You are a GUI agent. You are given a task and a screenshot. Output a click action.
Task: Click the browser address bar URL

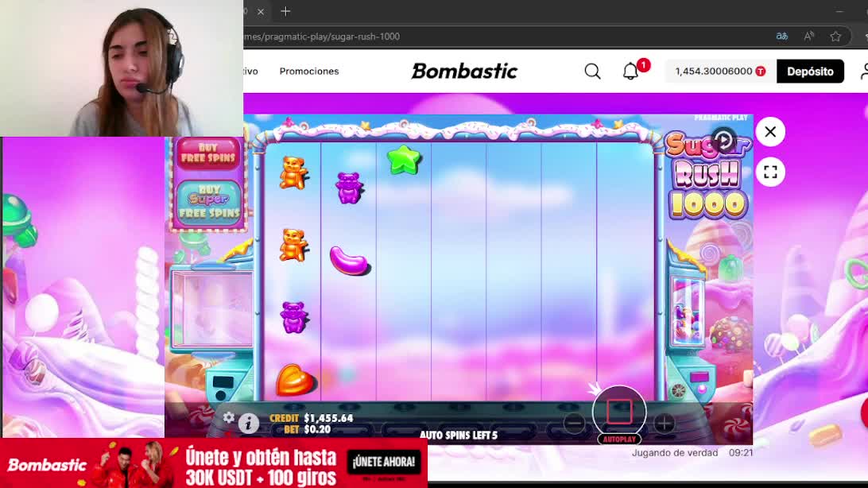tap(322, 37)
